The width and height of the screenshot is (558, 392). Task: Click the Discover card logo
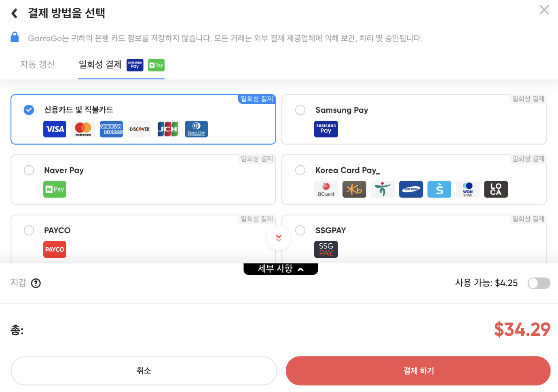point(140,129)
